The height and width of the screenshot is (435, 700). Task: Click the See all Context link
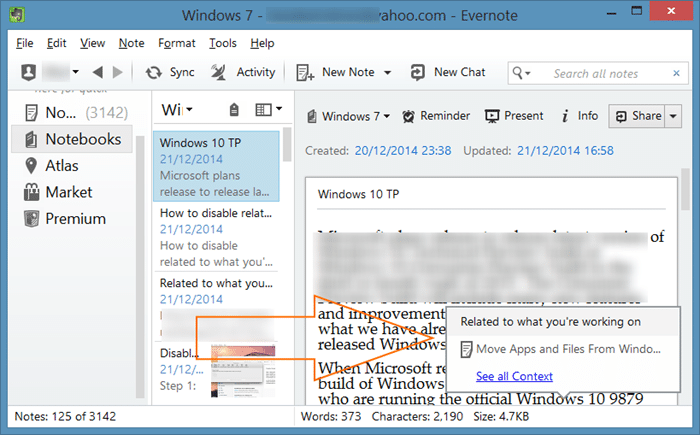[x=514, y=377]
